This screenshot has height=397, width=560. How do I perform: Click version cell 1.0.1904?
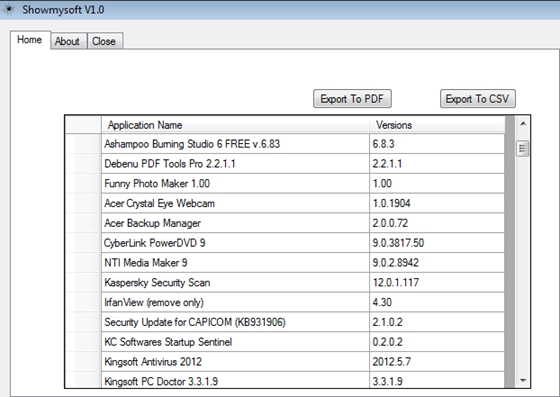click(437, 203)
